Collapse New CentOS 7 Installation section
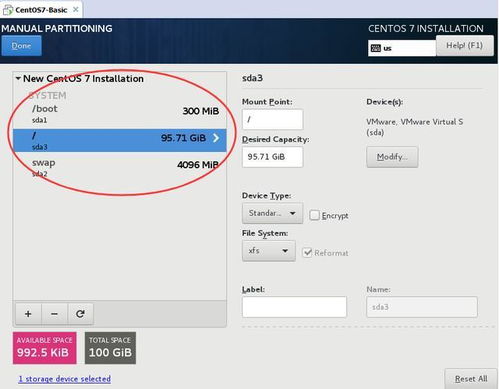Screen dimensions: 499x389 point(18,79)
